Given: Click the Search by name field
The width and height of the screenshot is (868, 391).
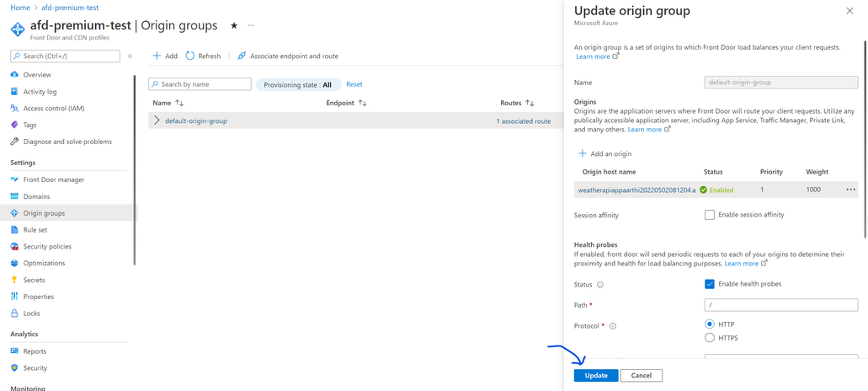Looking at the screenshot, I should click(200, 84).
